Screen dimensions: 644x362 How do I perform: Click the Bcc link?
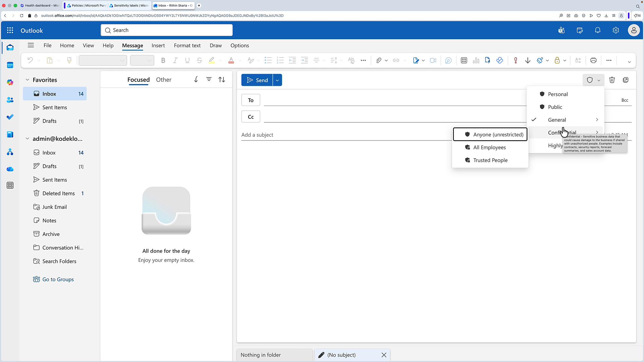click(625, 100)
